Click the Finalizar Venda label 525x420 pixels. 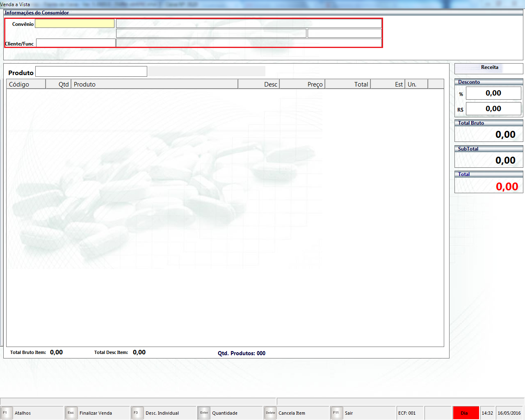point(96,413)
